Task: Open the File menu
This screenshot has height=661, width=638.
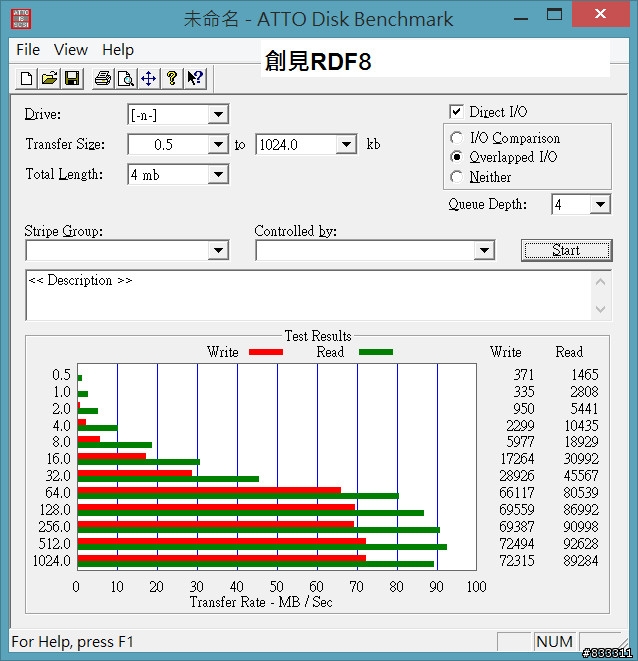Action: [28, 50]
